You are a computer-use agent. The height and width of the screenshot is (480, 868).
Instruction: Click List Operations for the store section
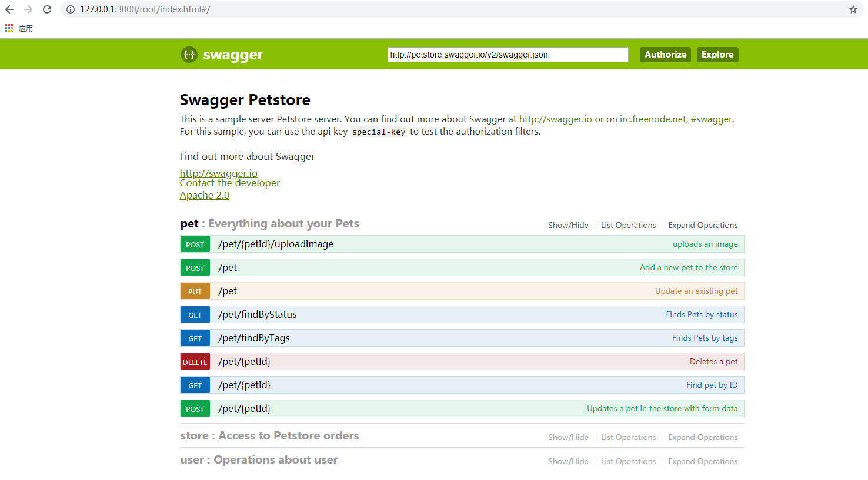(x=628, y=437)
